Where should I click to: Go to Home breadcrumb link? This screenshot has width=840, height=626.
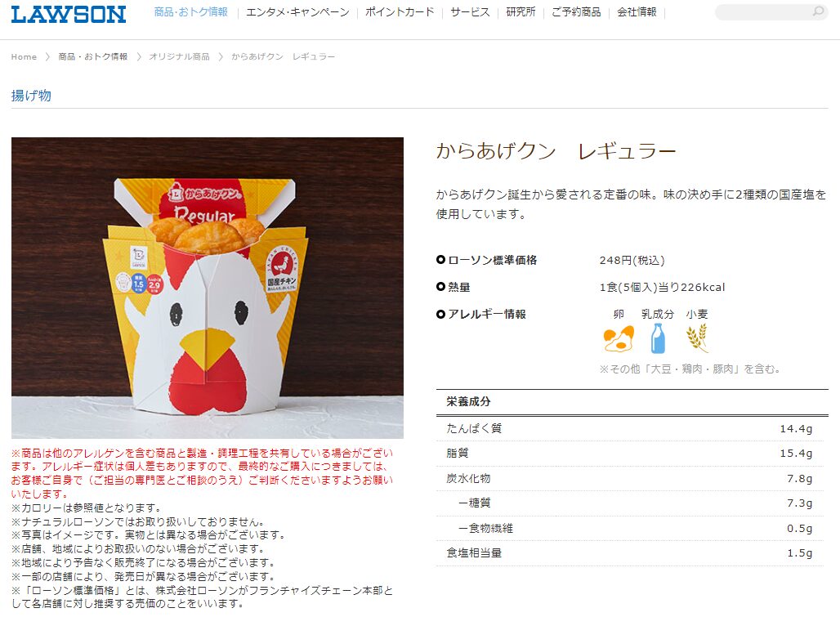(25, 57)
